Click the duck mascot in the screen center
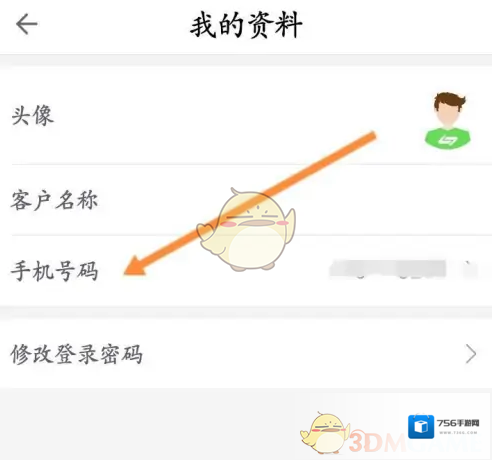This screenshot has height=460, width=492. [246, 229]
